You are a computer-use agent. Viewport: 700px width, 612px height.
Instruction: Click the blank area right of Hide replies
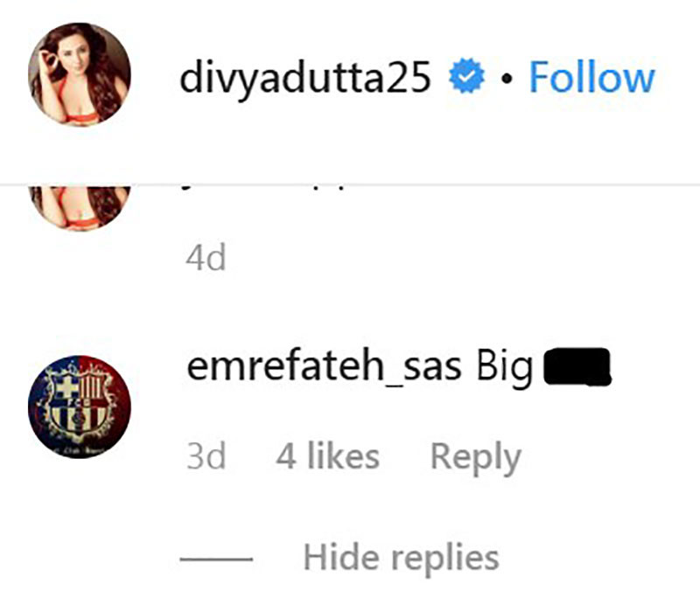[598, 559]
